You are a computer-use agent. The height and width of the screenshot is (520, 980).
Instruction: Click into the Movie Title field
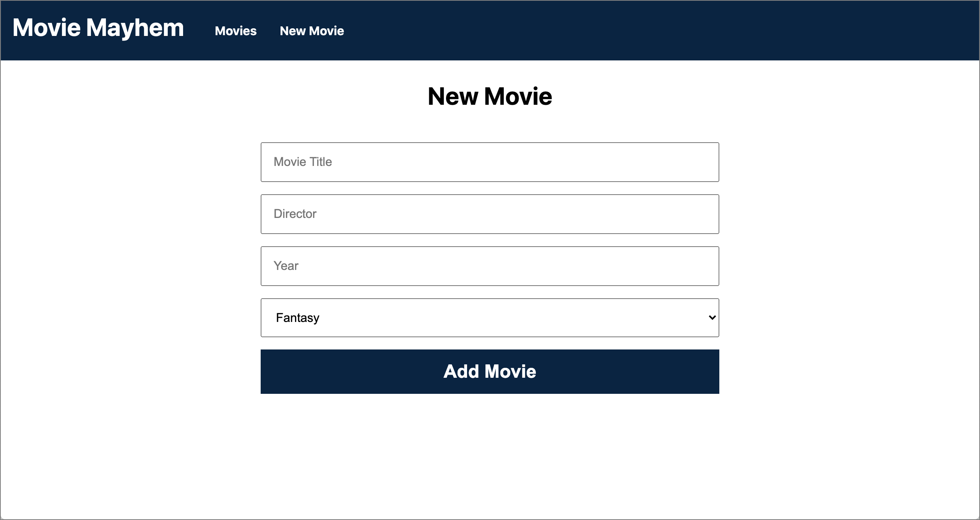coord(490,162)
